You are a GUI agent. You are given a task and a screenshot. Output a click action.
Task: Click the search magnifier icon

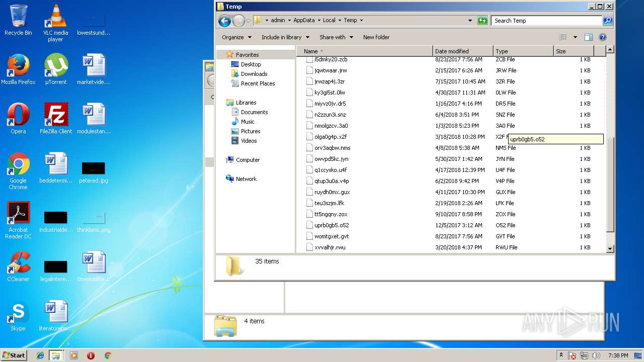click(608, 21)
